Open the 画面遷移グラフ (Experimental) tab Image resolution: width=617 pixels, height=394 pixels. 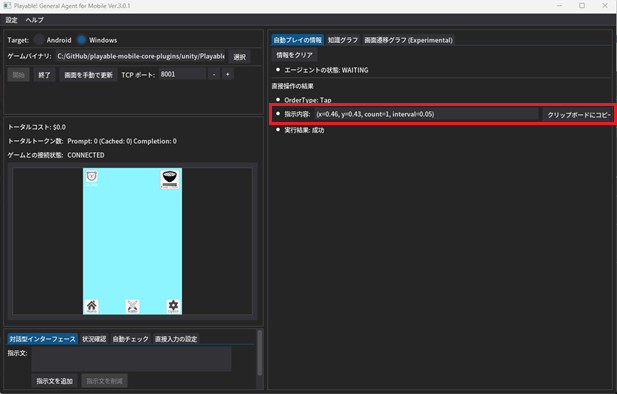[x=408, y=40]
